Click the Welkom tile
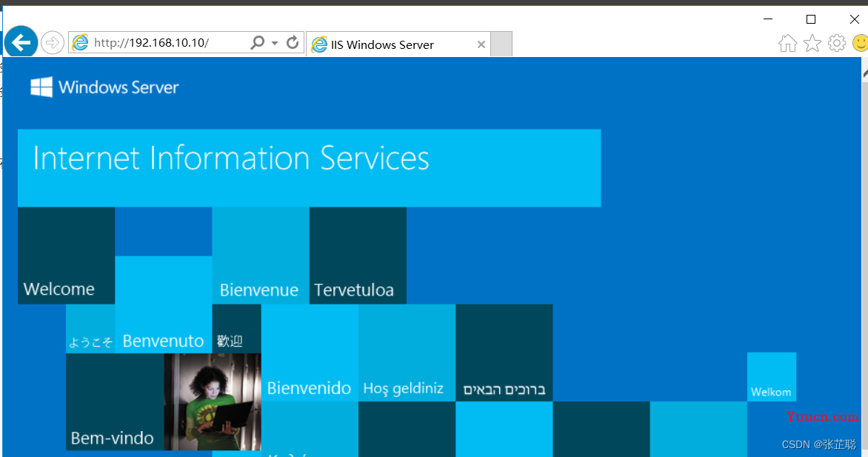 click(x=772, y=377)
